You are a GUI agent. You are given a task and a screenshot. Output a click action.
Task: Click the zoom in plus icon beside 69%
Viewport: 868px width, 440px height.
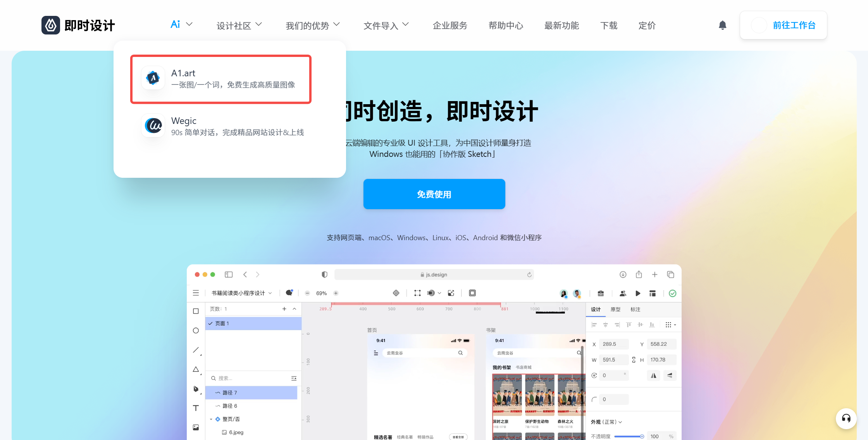click(336, 293)
